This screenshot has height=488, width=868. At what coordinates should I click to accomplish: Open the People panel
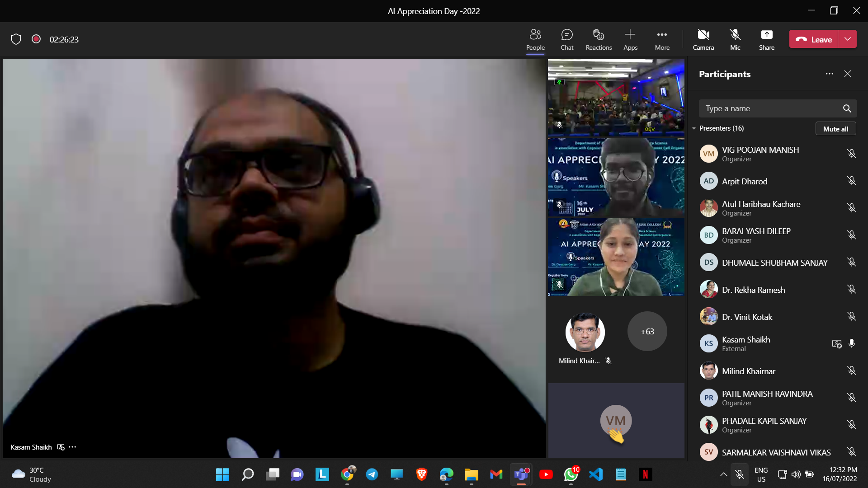pyautogui.click(x=535, y=39)
